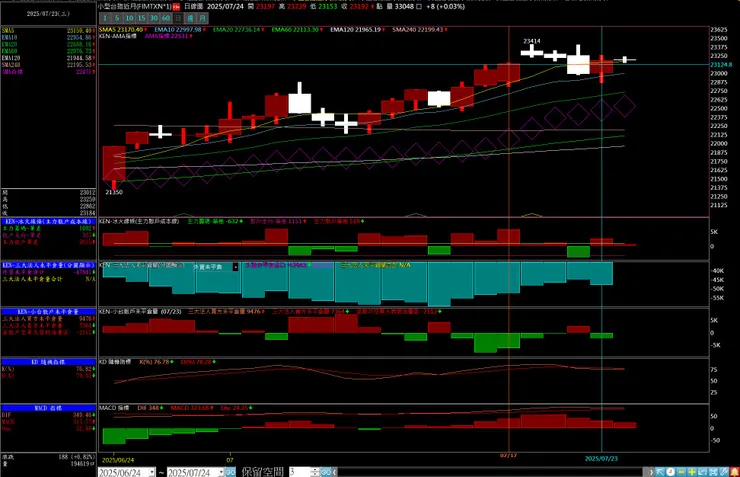Click the KD 隨機指標 header in the left panel

coord(48,362)
